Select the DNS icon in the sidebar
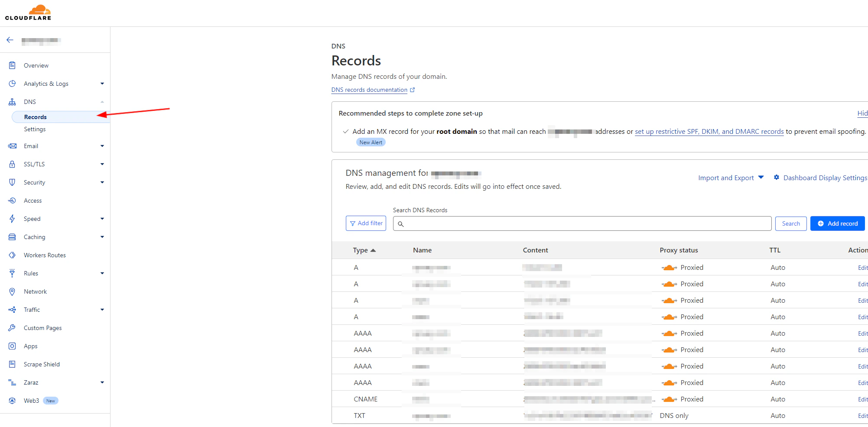The width and height of the screenshot is (868, 427). pos(13,101)
